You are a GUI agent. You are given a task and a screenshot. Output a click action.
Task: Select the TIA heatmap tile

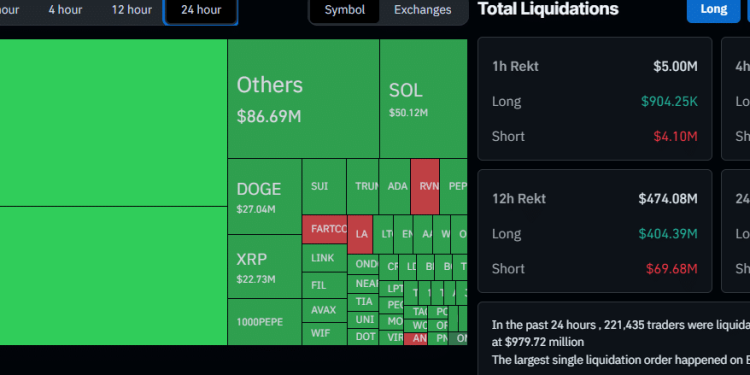point(363,302)
